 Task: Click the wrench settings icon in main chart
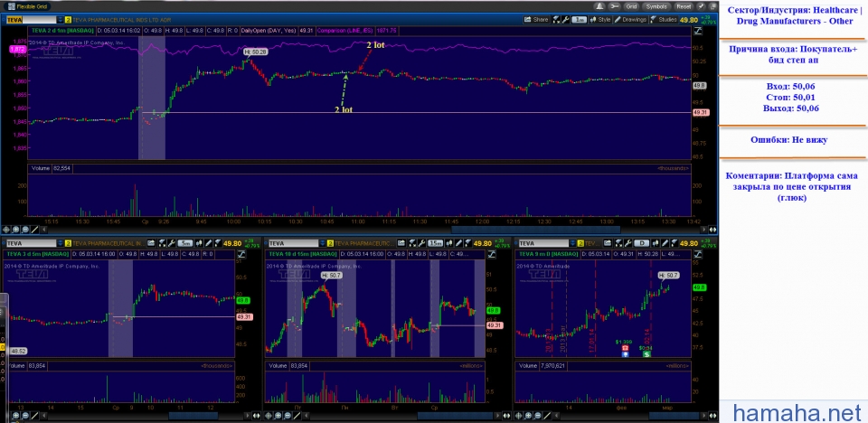pyautogui.click(x=566, y=19)
